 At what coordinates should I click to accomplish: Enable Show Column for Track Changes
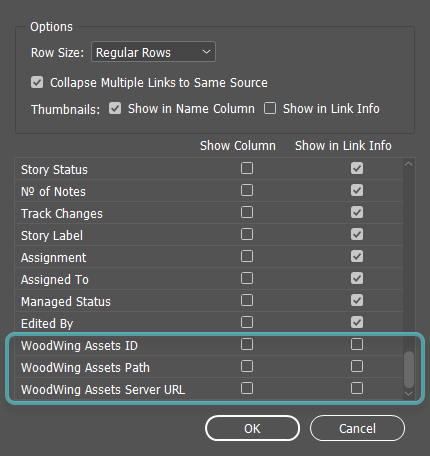[247, 212]
